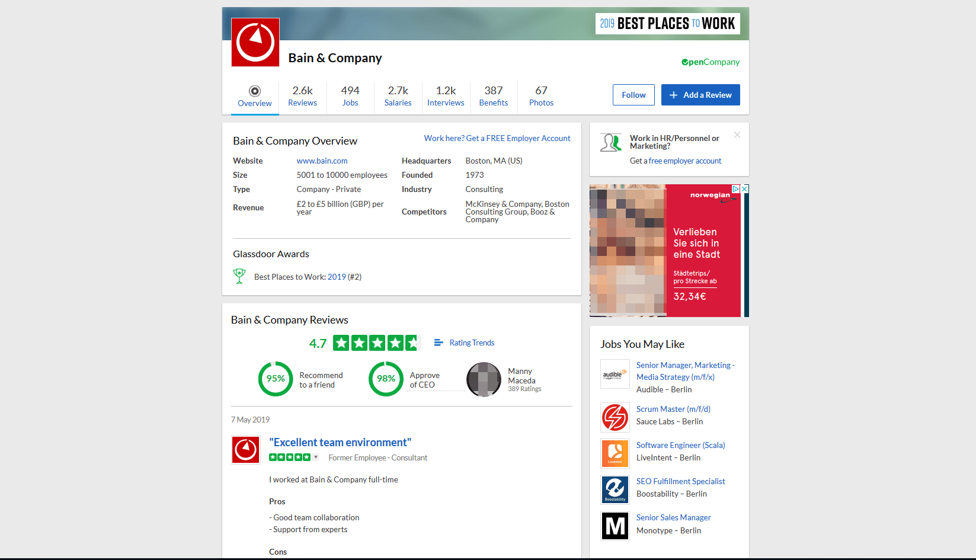Open the www.bain.com website link
976x560 pixels.
(322, 161)
